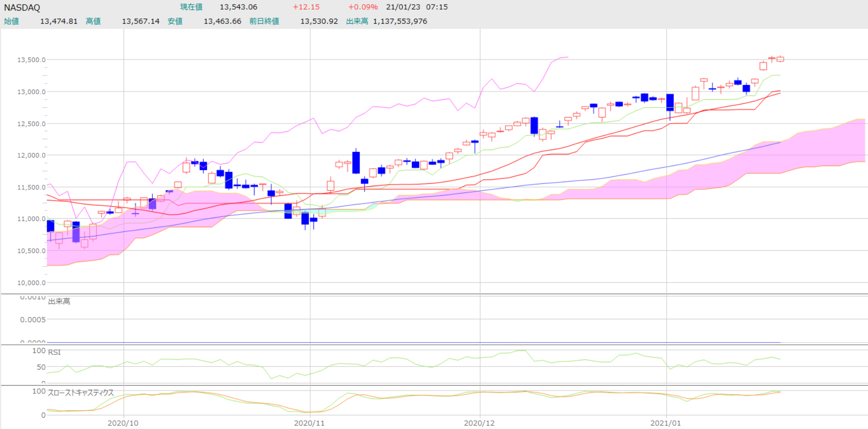The width and height of the screenshot is (868, 429).
Task: Select the 現在値 label in the header
Action: [x=191, y=7]
